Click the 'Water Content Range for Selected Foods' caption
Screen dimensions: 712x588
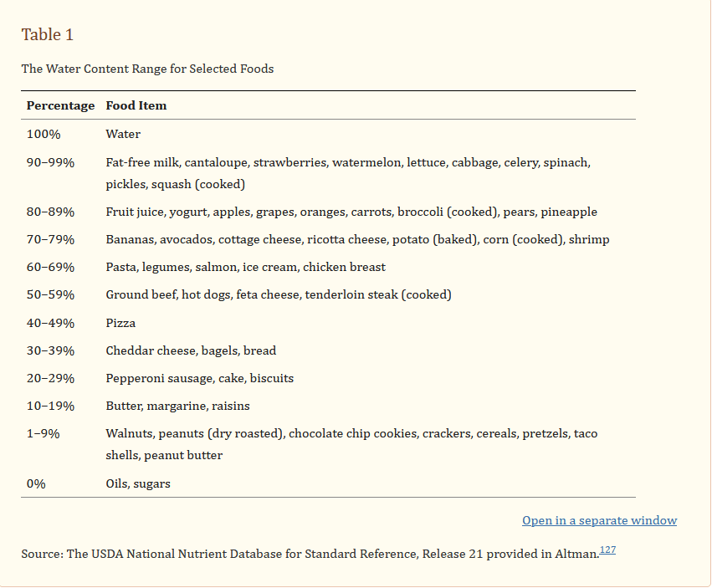[x=147, y=69]
